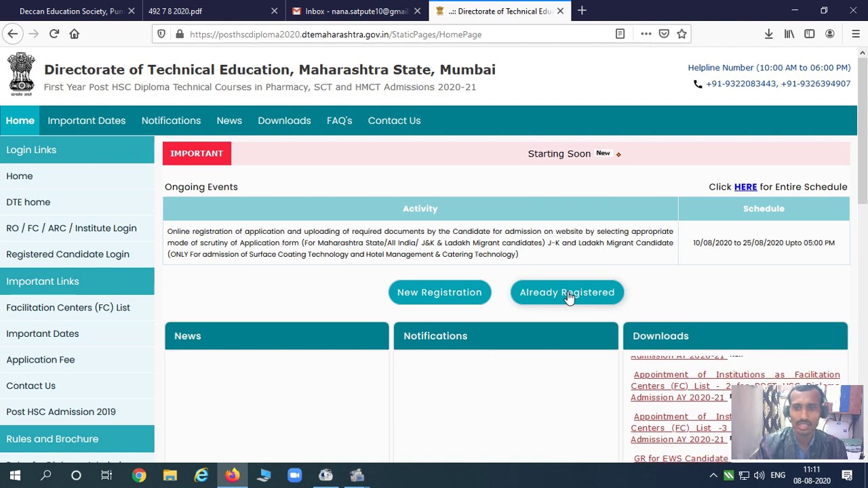Open Important Dates in top navigation
Image resolution: width=868 pixels, height=488 pixels.
coord(87,121)
